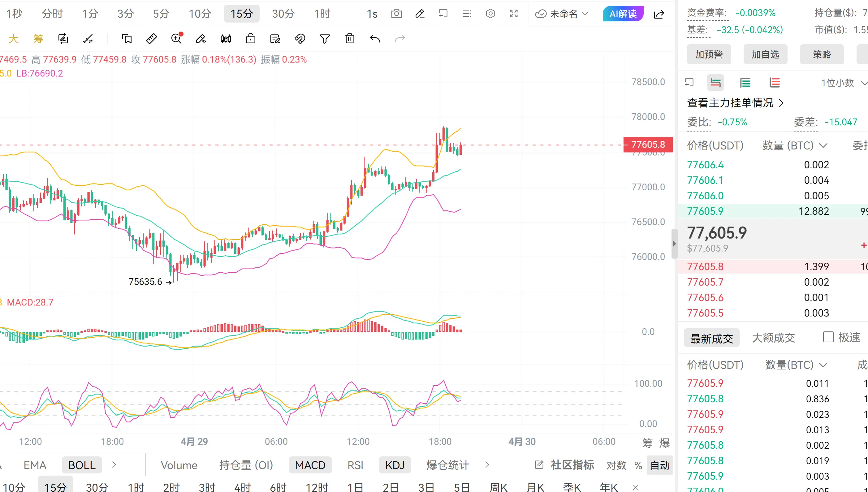Click the fullscreen expand icon
The height and width of the screenshot is (492, 868).
[514, 14]
